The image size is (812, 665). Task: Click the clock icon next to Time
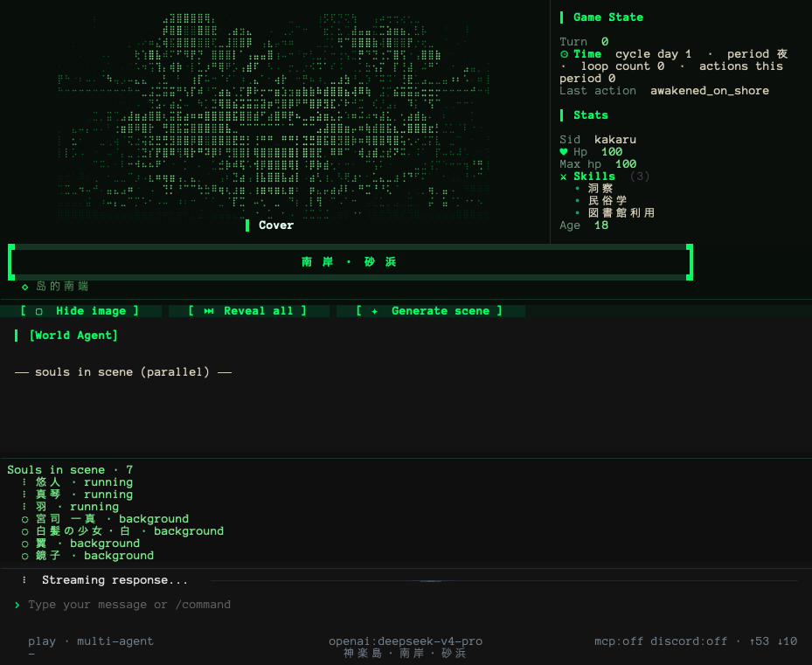[x=564, y=54]
